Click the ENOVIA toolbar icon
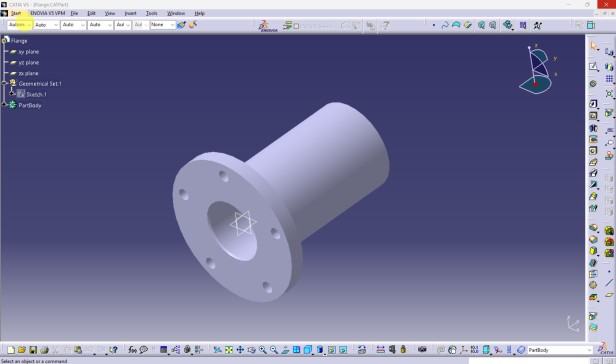This screenshot has height=364, width=616. coord(268,25)
